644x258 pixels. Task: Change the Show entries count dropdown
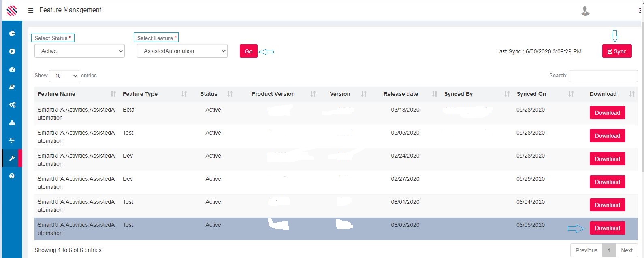point(64,76)
